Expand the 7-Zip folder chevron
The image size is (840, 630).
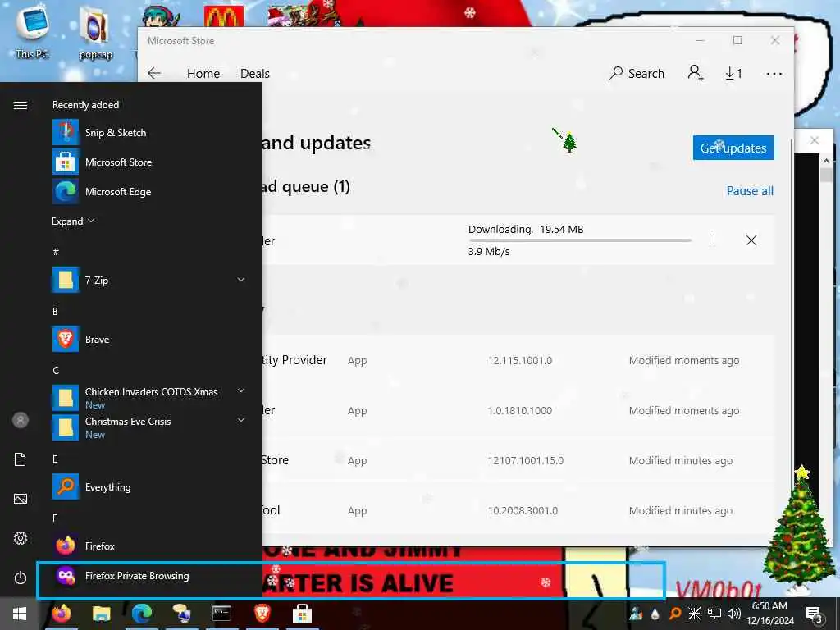241,280
